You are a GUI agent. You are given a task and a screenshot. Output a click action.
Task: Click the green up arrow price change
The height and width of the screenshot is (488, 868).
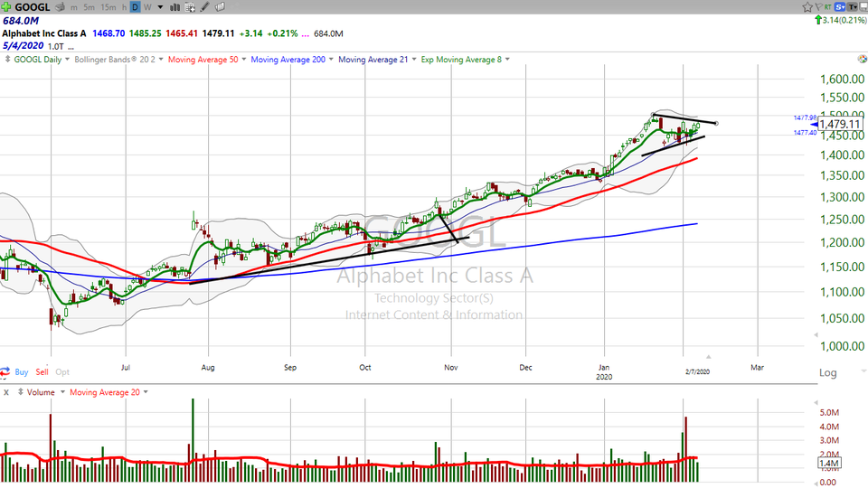coord(818,20)
